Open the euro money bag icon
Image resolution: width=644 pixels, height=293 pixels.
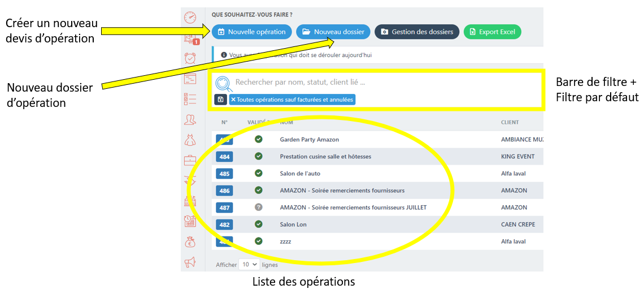pyautogui.click(x=190, y=242)
